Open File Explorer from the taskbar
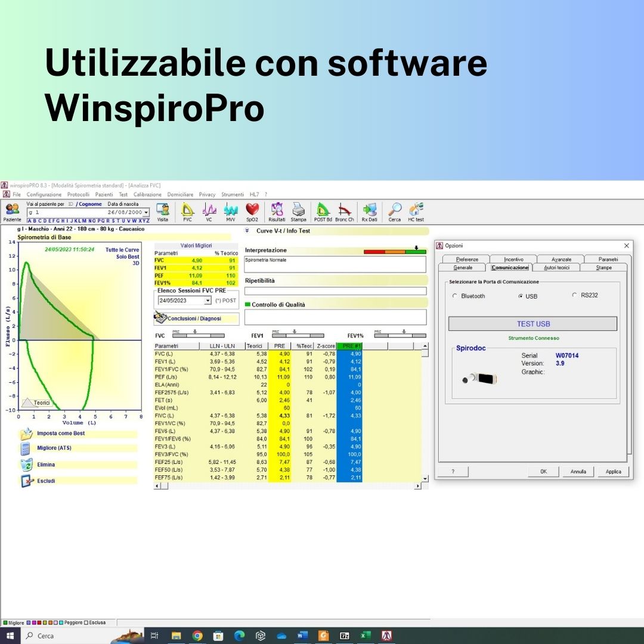The height and width of the screenshot is (644, 644). click(x=176, y=636)
